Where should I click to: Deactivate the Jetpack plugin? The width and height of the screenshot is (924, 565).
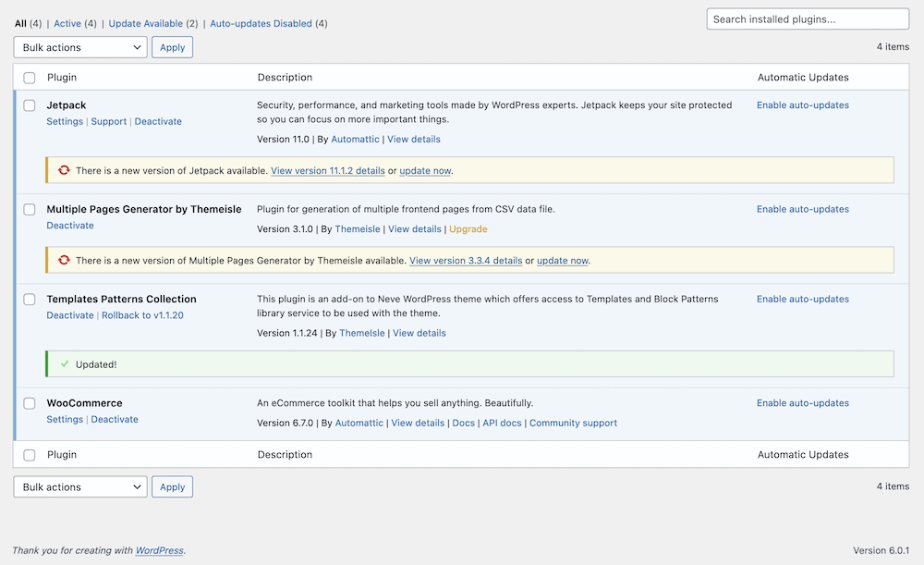pyautogui.click(x=157, y=121)
